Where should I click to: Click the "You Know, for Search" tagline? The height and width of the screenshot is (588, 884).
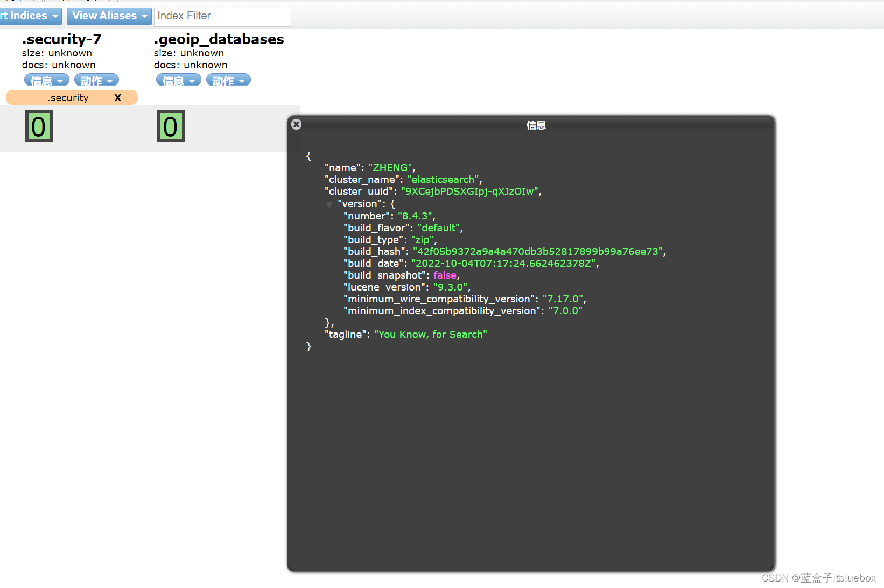pos(430,335)
